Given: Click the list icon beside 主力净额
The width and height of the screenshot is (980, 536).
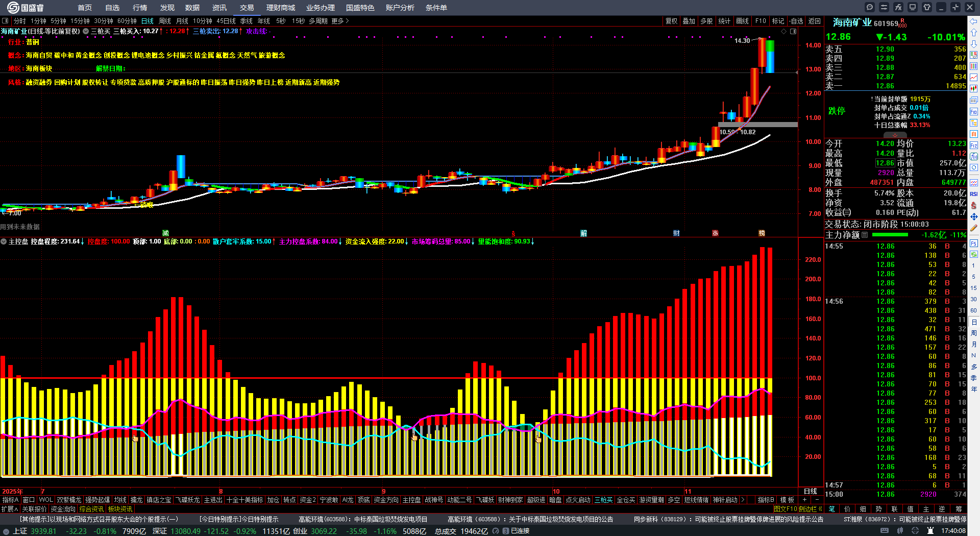Looking at the screenshot, I should click(865, 235).
